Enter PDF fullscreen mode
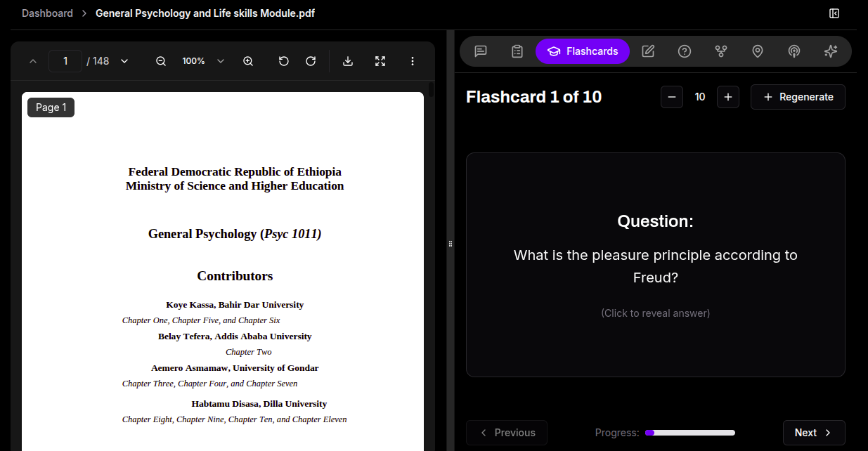868x451 pixels. click(380, 61)
